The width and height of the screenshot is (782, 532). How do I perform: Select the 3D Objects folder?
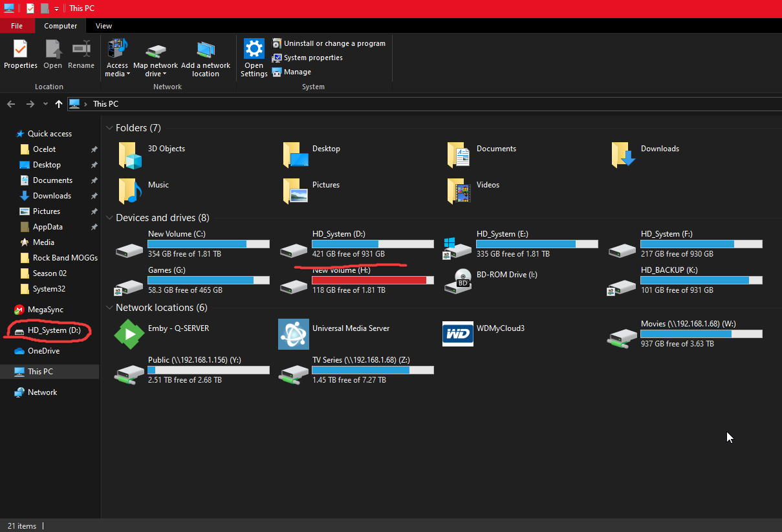pos(153,156)
